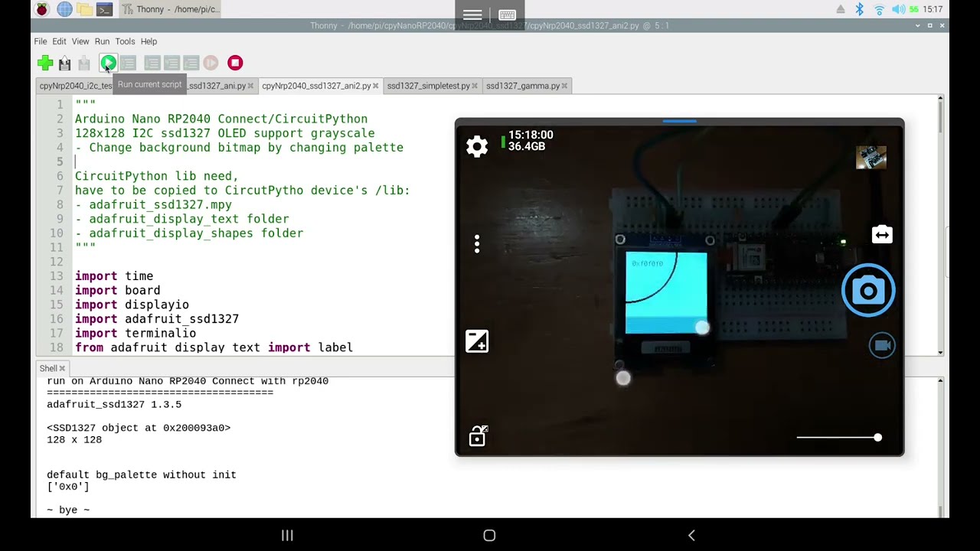980x551 pixels.
Task: Open exposure compensation icon in camera app
Action: click(477, 341)
